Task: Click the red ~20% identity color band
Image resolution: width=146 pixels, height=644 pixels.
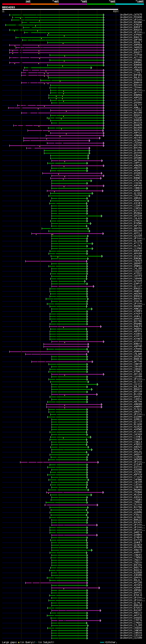Action: pyautogui.click(x=16, y=4)
